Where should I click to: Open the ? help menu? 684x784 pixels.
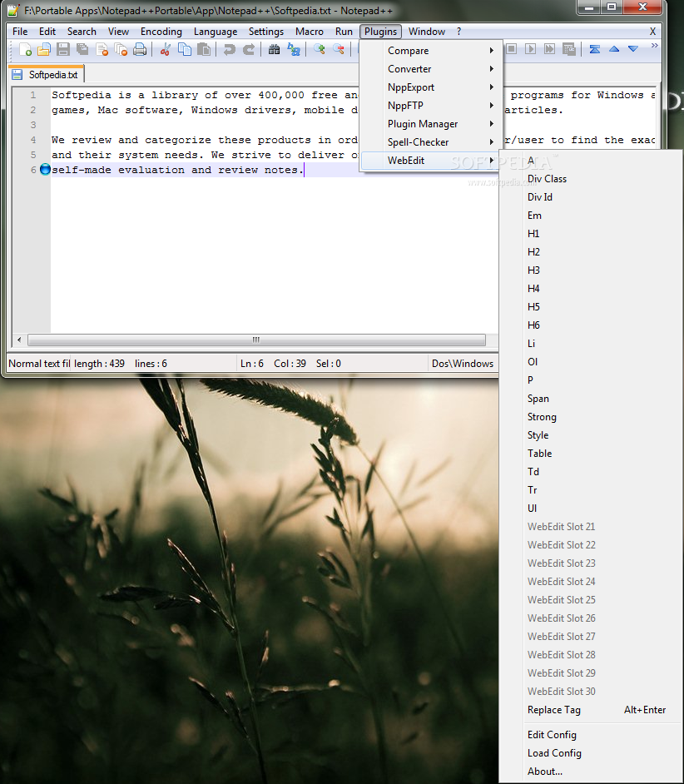tap(459, 32)
